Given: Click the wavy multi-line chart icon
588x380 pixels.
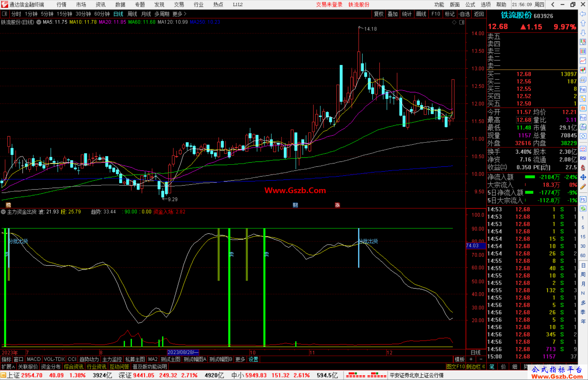Looking at the screenshot, I should coord(583,149).
